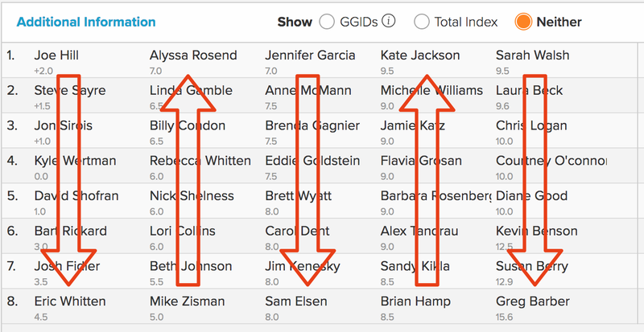
Task: Click Brian Hamp in the bottom row
Action: (x=415, y=301)
